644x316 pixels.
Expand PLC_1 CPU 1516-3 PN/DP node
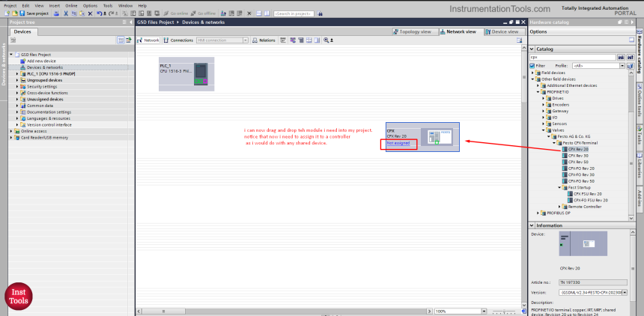(x=17, y=73)
